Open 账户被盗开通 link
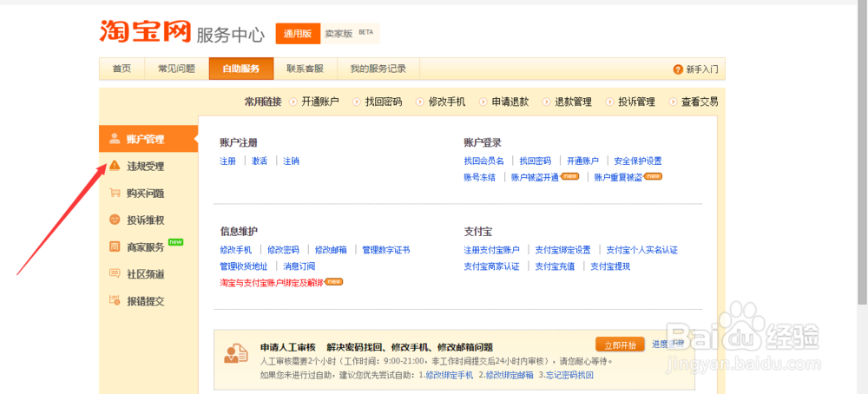 [535, 178]
